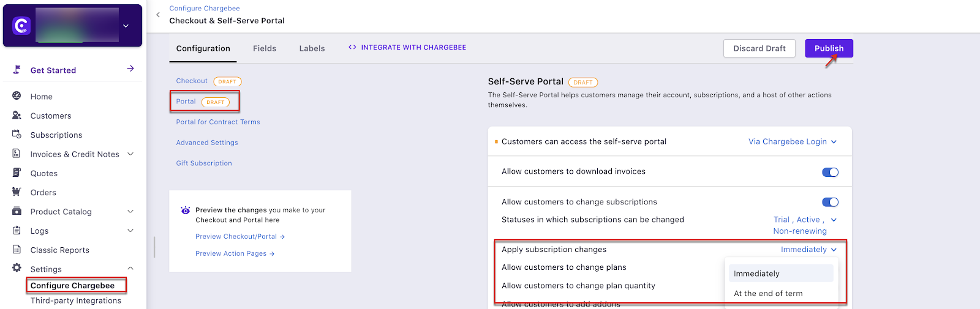Image resolution: width=980 pixels, height=309 pixels.
Task: Select Immediately option in dropdown list
Action: pyautogui.click(x=781, y=274)
